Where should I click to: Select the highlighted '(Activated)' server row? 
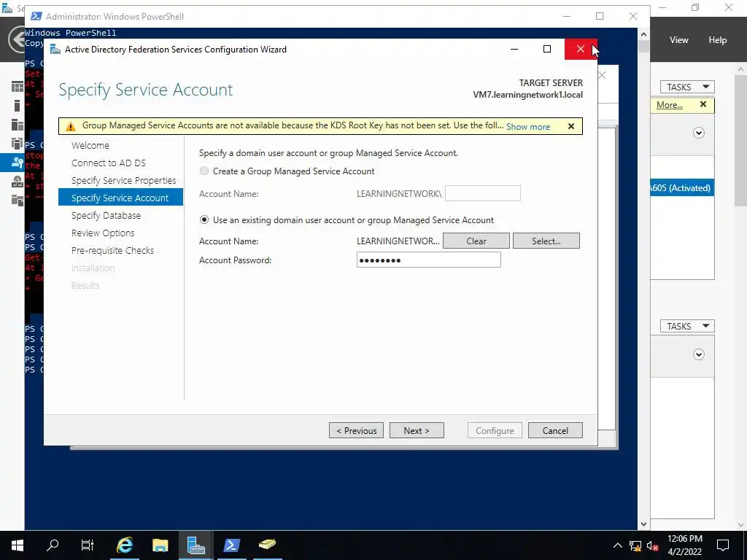click(682, 187)
